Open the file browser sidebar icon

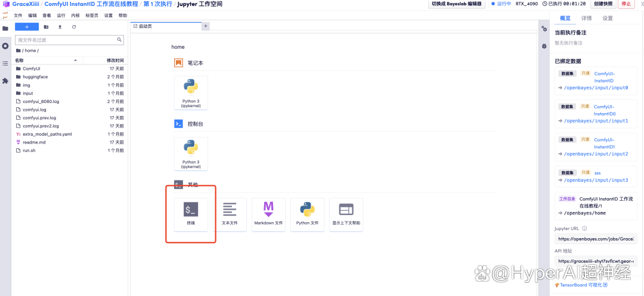[x=5, y=29]
